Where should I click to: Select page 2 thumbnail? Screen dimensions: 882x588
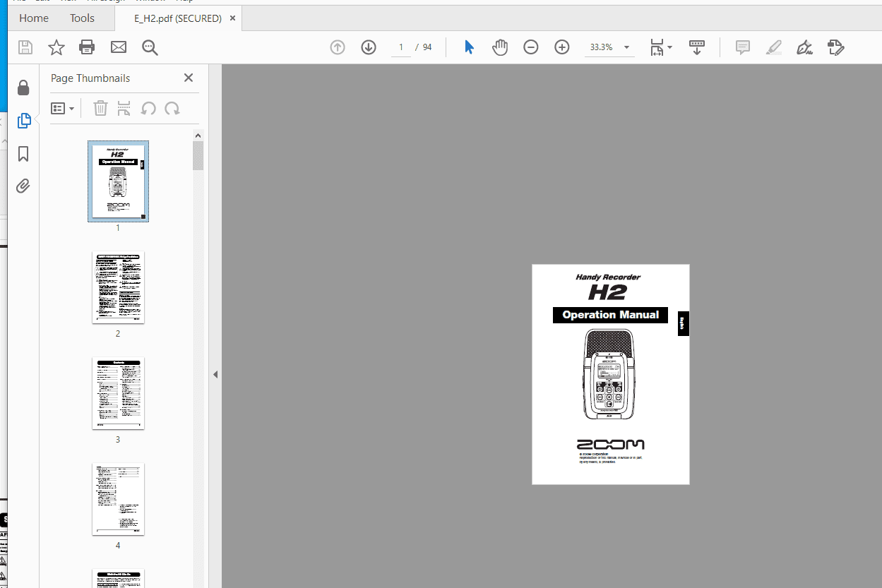pos(118,287)
